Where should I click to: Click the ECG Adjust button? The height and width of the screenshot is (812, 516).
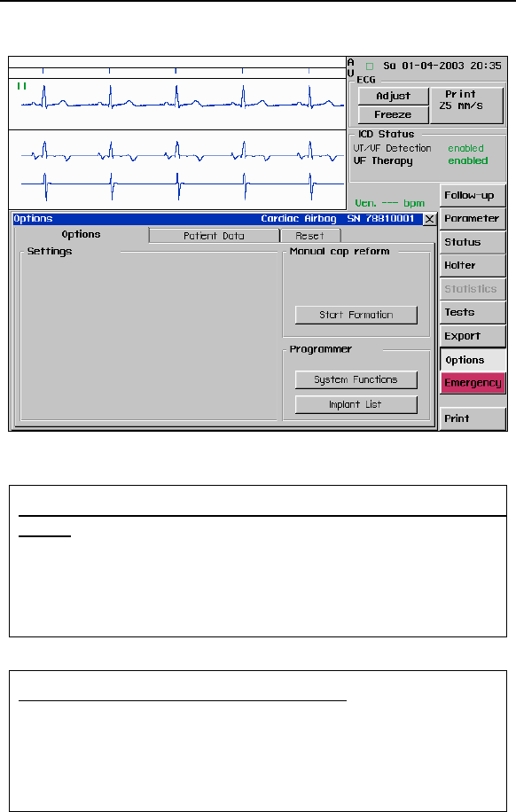(x=394, y=96)
